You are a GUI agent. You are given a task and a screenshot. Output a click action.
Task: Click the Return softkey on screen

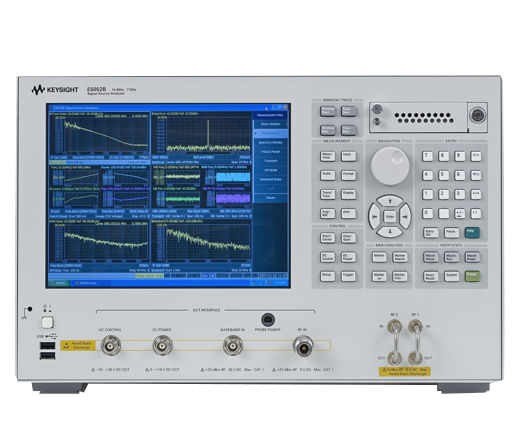click(x=271, y=198)
